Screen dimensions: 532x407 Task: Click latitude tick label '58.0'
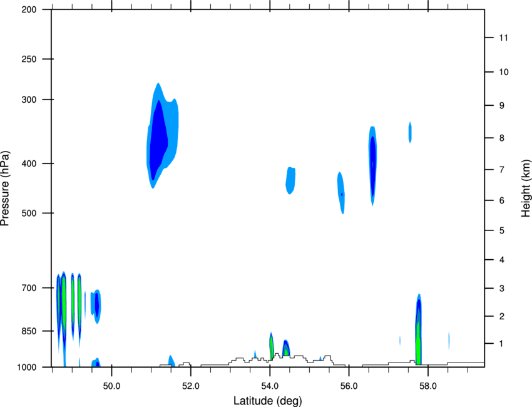(428, 386)
